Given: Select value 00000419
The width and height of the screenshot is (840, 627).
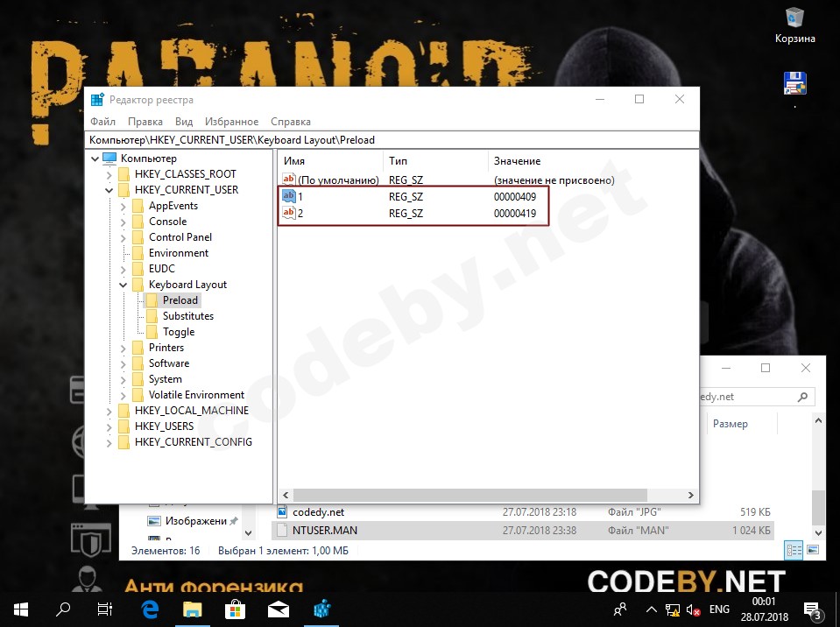Looking at the screenshot, I should point(515,213).
